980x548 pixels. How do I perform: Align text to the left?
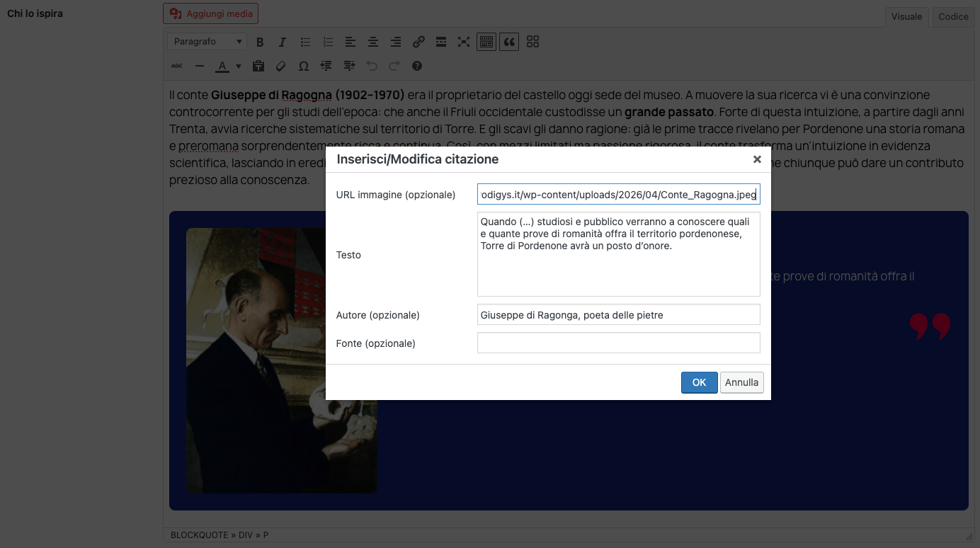click(x=351, y=42)
